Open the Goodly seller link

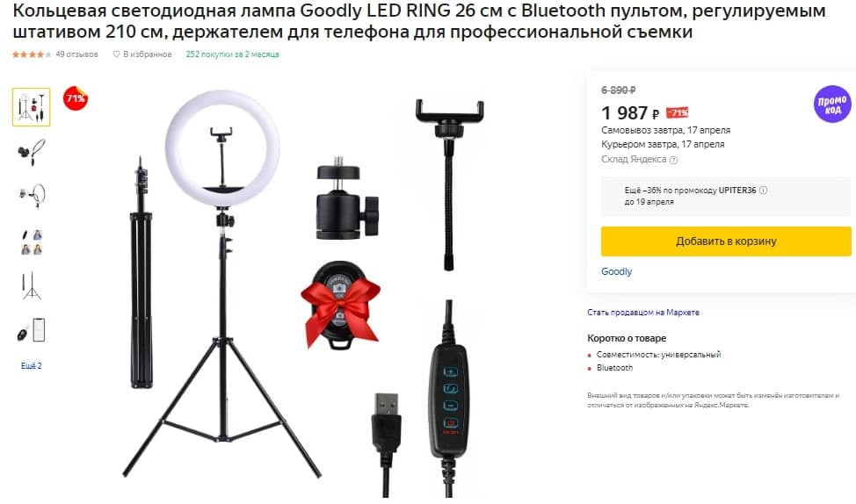coord(616,271)
